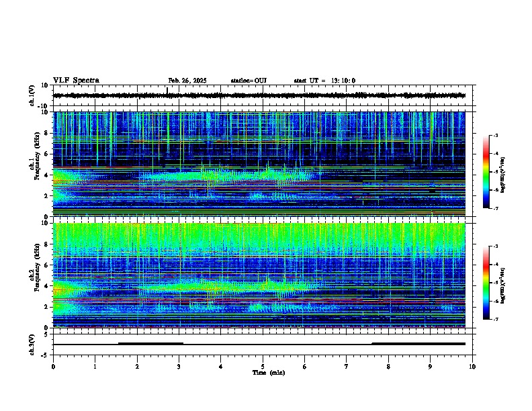
Task: Click the time-axis tick label "5"
Action: coord(263,367)
